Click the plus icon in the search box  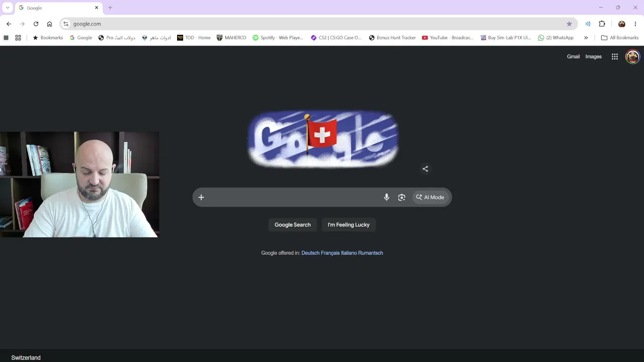pyautogui.click(x=201, y=197)
